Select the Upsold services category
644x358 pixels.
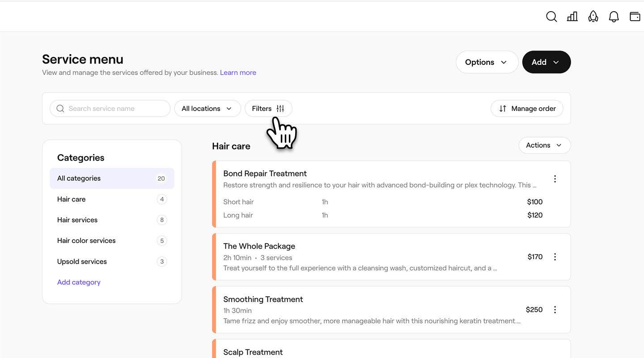(x=82, y=261)
